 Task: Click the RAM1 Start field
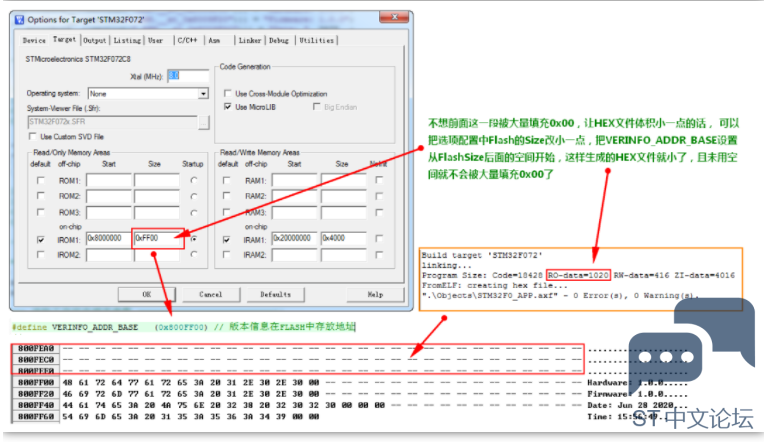pyautogui.click(x=294, y=180)
